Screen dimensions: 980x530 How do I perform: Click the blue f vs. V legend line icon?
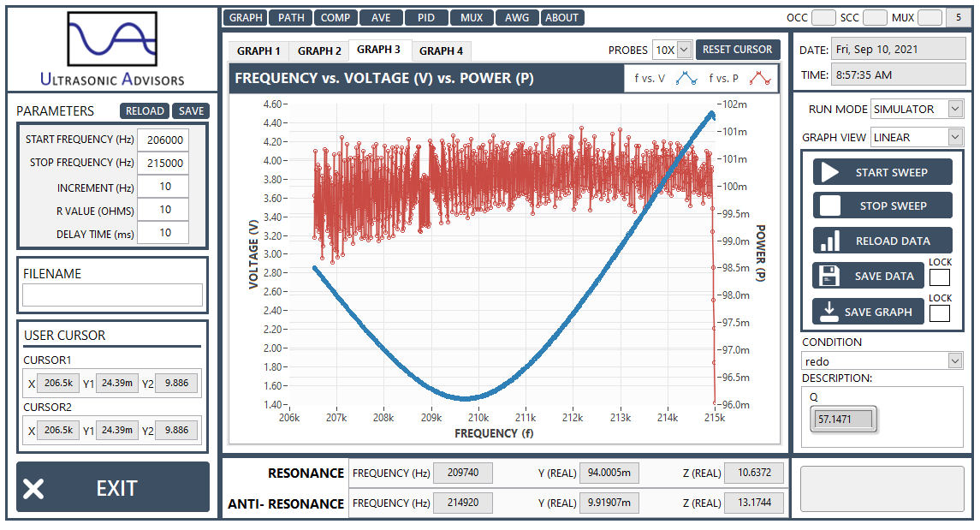point(686,79)
